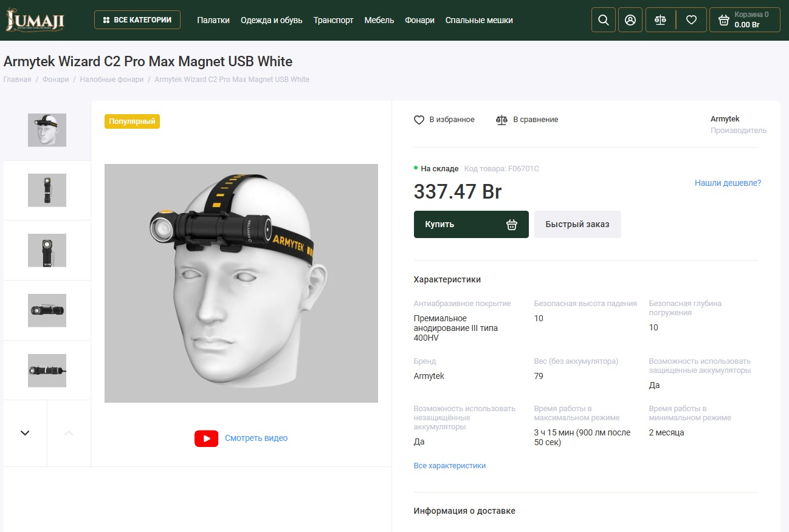Click the Jumaji logo
Screen dimensions: 789x532
[x=35, y=21]
